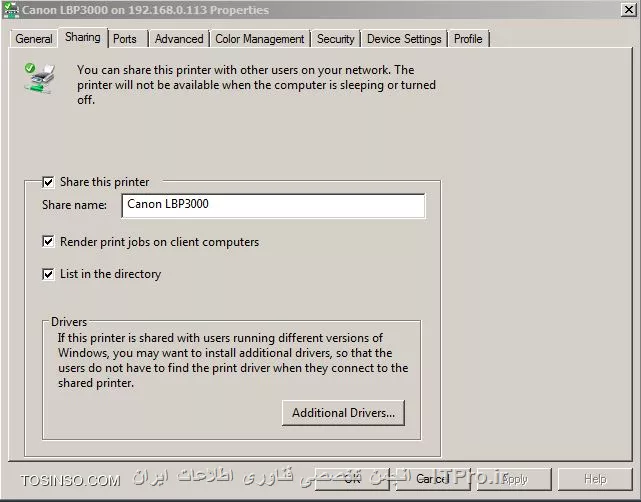Toggle the Share this printer checkbox

tap(48, 182)
